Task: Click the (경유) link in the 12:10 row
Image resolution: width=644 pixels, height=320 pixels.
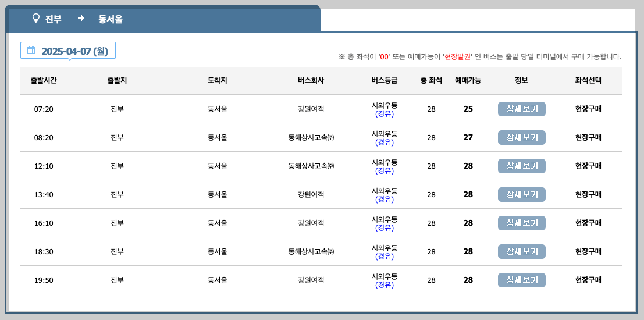Action: [x=385, y=171]
